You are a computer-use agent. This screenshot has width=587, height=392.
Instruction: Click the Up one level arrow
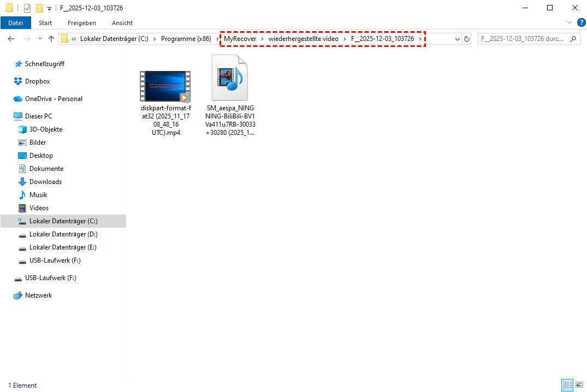click(51, 39)
